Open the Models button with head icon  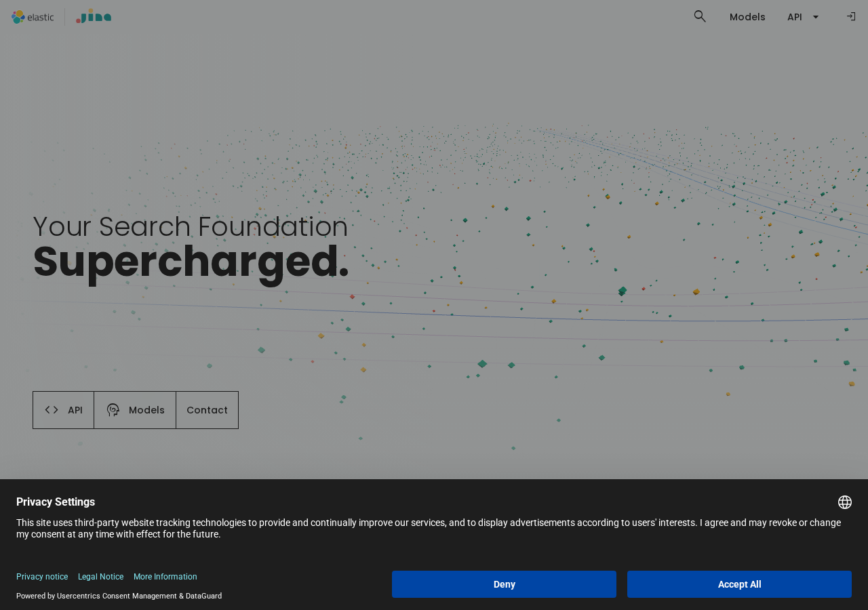coord(135,410)
